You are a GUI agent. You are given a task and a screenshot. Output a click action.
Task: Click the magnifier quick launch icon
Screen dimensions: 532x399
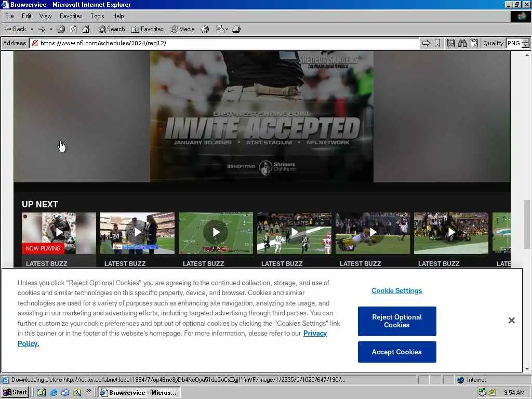tap(77, 393)
